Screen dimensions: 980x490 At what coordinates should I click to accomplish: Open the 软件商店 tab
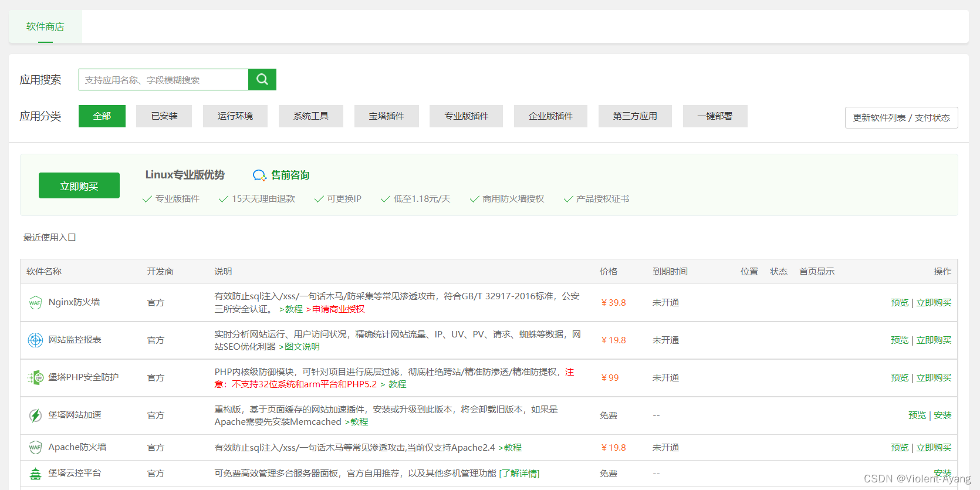pos(45,26)
